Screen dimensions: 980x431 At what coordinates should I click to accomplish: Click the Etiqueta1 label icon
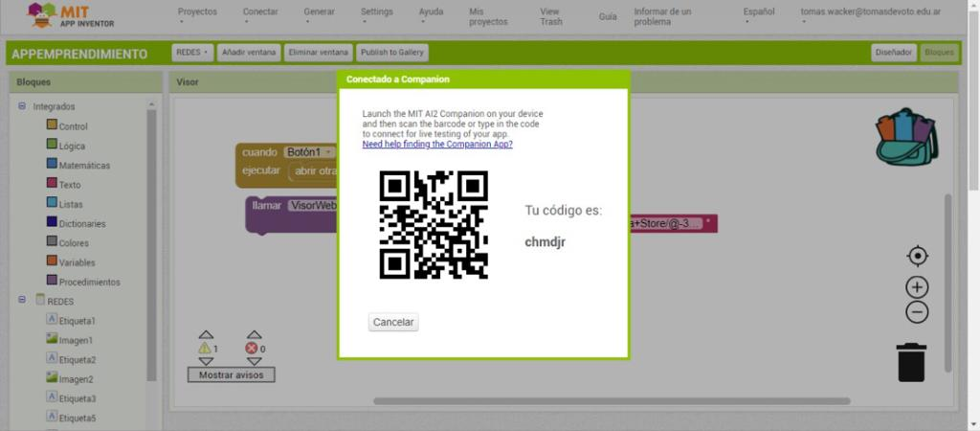coord(52,319)
